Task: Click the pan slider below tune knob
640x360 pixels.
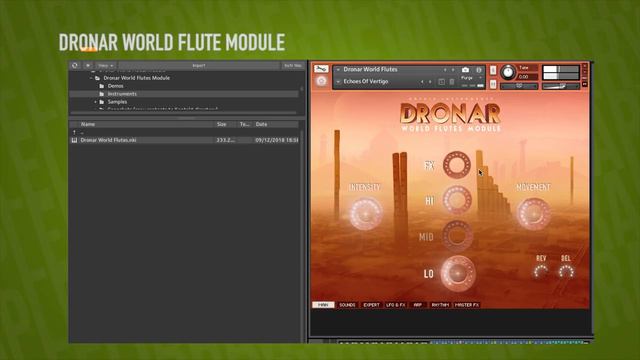Action: (519, 86)
